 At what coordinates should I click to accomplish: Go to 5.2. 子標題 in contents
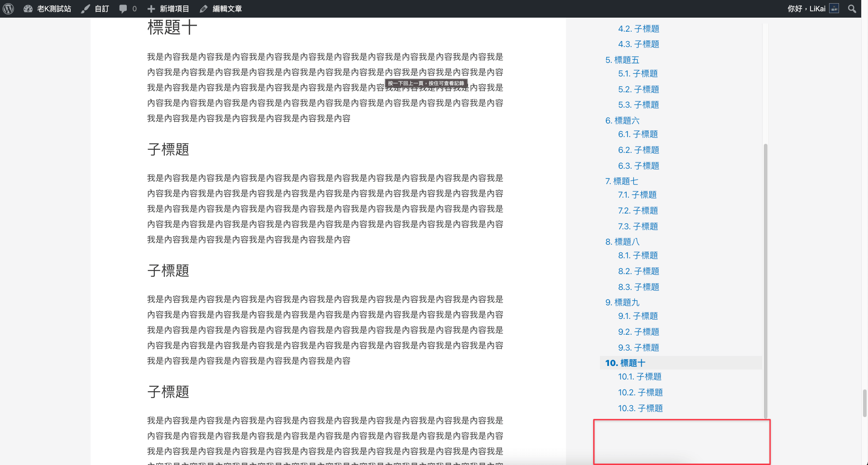[x=638, y=89]
